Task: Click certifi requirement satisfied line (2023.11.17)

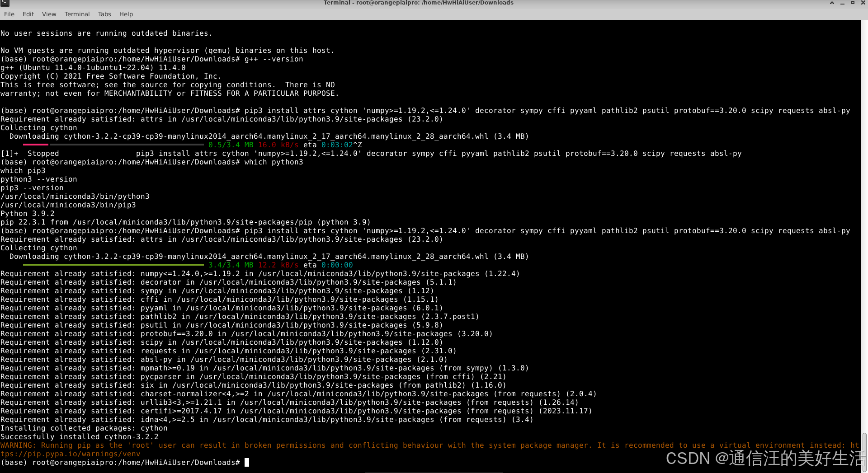Action: (296, 411)
